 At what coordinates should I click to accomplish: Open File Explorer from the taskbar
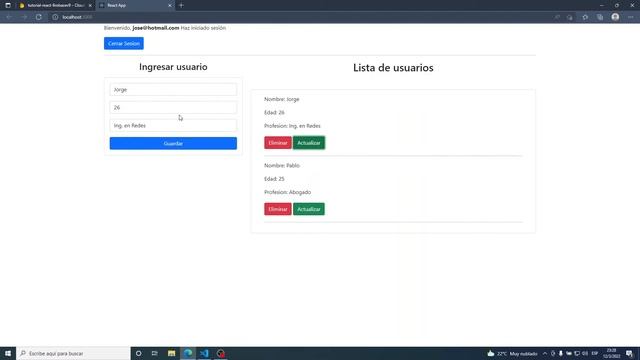pos(171,353)
